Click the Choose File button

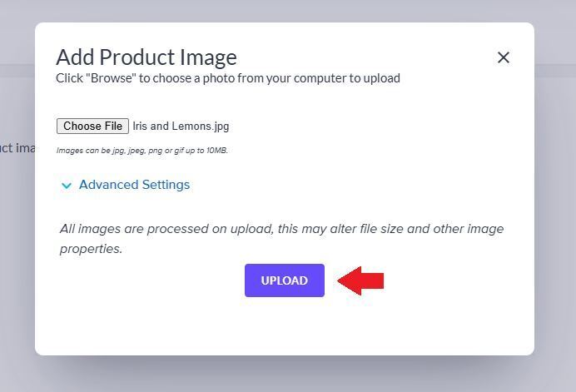point(92,127)
